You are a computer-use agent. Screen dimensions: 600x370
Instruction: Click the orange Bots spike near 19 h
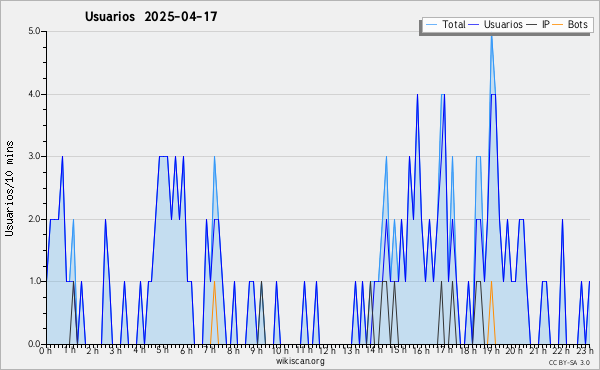coord(491,312)
